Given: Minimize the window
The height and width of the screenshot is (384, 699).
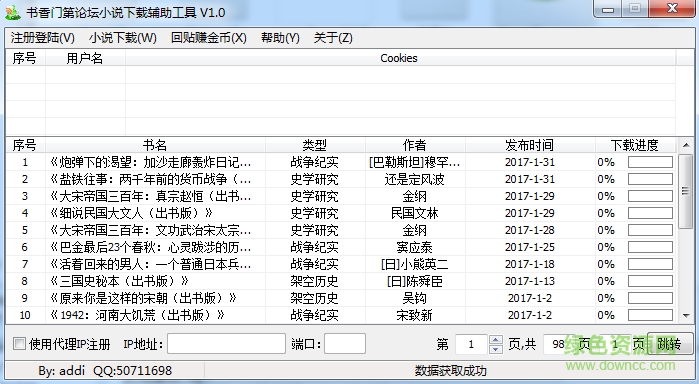Looking at the screenshot, I should (x=609, y=9).
